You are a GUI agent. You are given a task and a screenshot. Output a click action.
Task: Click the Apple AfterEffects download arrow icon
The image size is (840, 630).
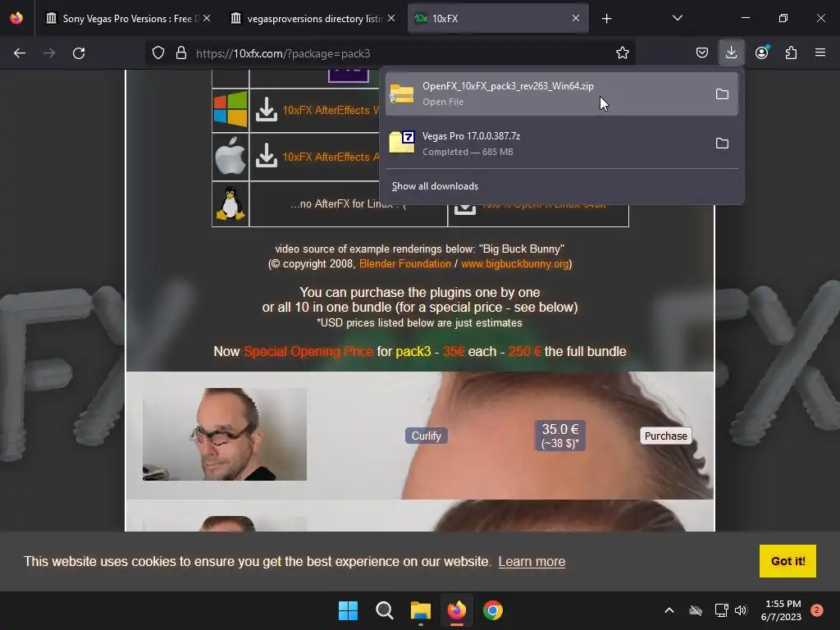click(x=267, y=157)
